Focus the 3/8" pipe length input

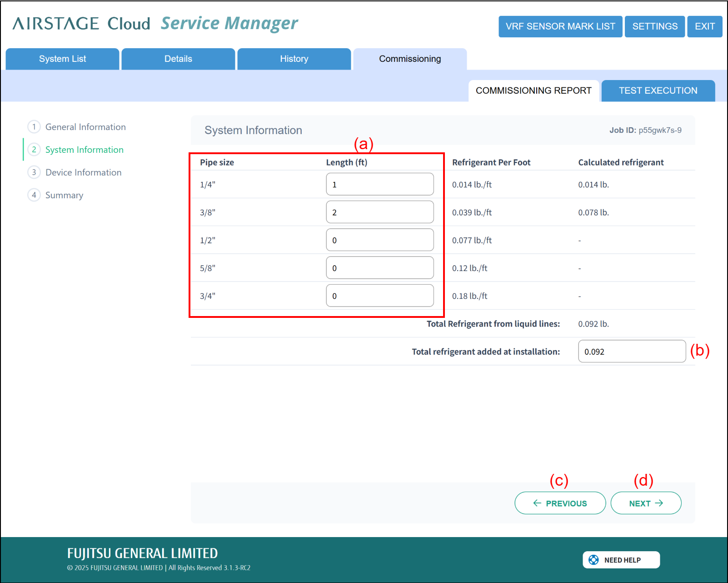tap(379, 212)
